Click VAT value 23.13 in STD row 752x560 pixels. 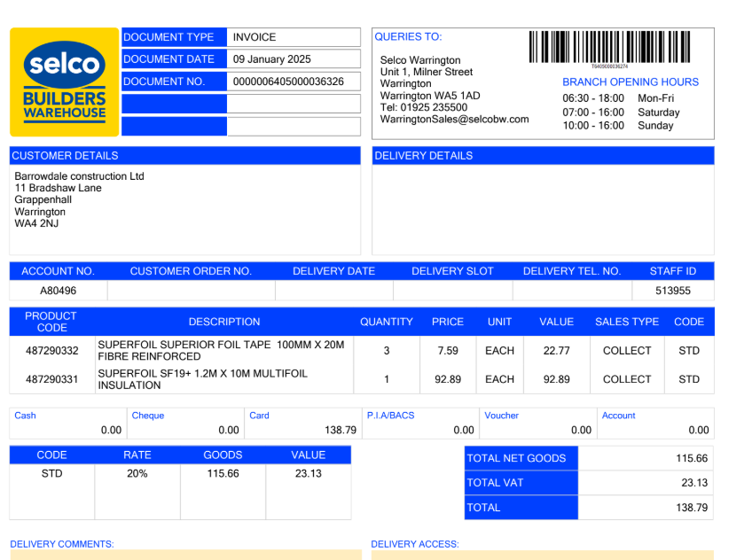[x=309, y=474]
